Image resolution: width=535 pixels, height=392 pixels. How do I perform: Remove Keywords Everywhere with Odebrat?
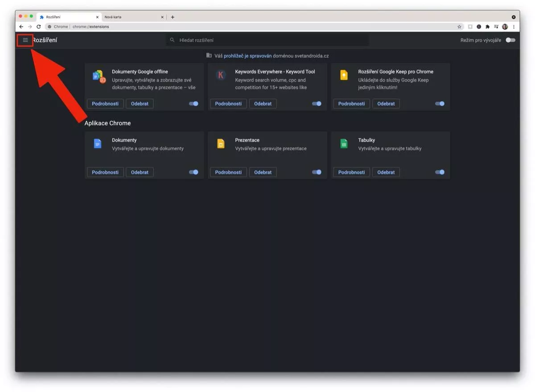click(x=263, y=103)
